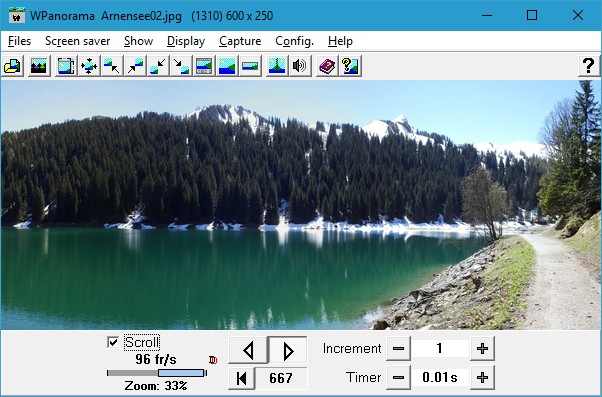Viewport: 602px width, 397px height.
Task: Click the panorama image of the lake
Action: [x=301, y=205]
